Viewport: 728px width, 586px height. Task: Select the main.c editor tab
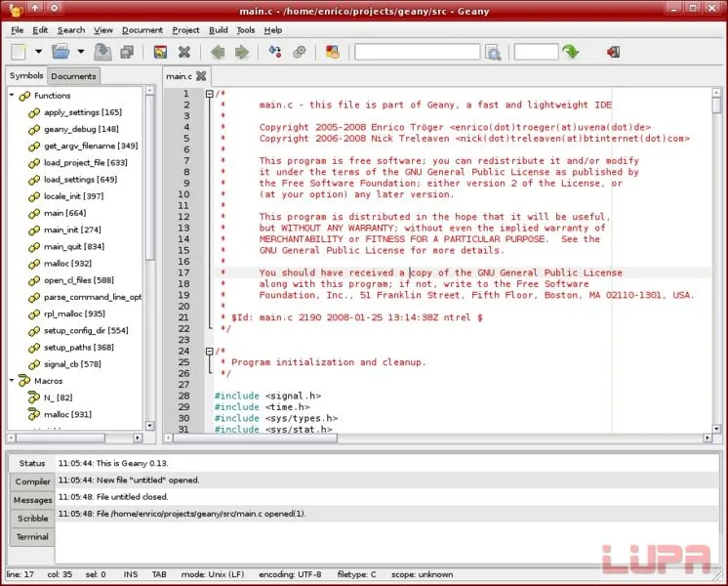point(179,76)
